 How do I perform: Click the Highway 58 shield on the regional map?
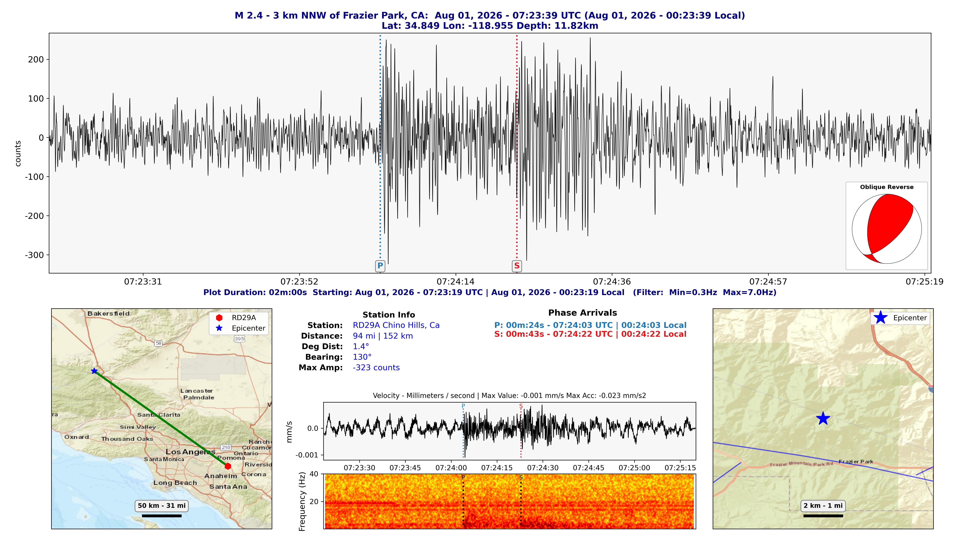pyautogui.click(x=159, y=343)
